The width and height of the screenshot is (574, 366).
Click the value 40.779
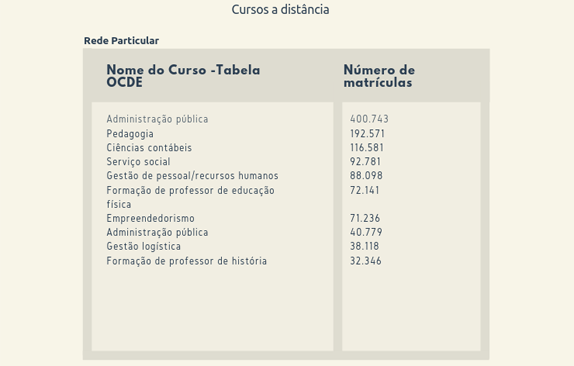point(366,232)
